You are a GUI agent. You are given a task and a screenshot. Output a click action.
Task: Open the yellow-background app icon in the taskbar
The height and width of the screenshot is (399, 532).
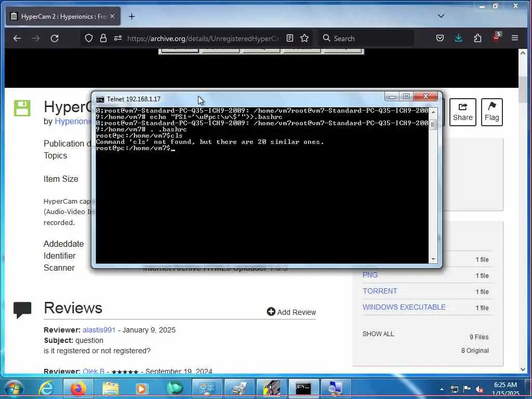271,388
